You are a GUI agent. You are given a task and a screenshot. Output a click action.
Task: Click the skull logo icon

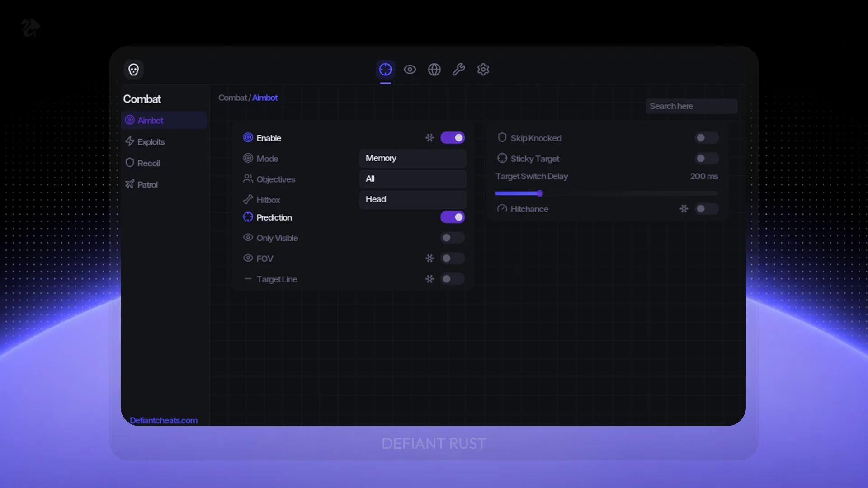pyautogui.click(x=133, y=70)
